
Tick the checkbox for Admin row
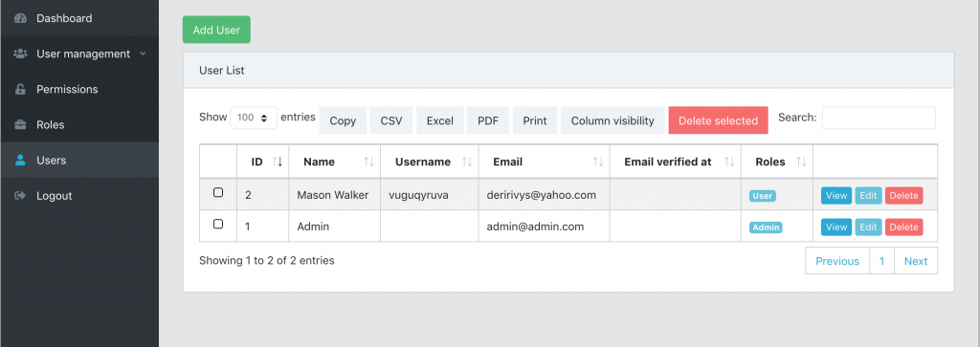218,224
